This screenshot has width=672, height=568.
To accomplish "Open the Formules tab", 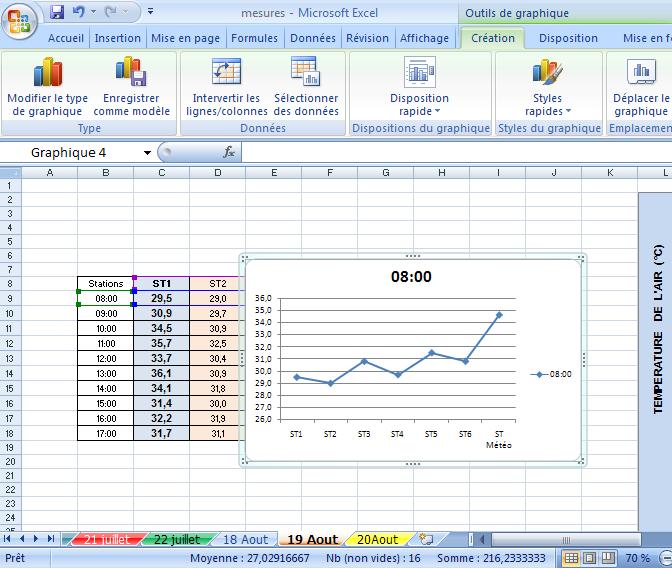I will pyautogui.click(x=254, y=38).
